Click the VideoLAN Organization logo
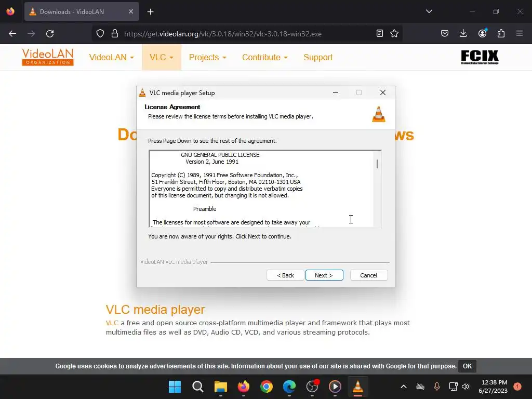 point(48,57)
